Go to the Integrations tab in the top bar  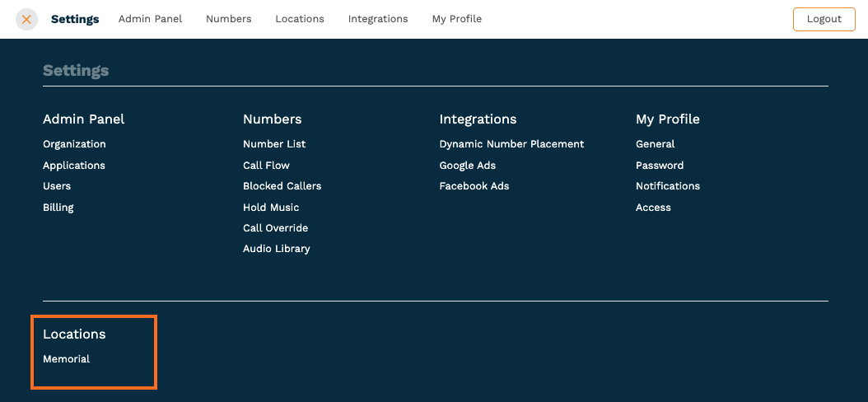coord(378,19)
